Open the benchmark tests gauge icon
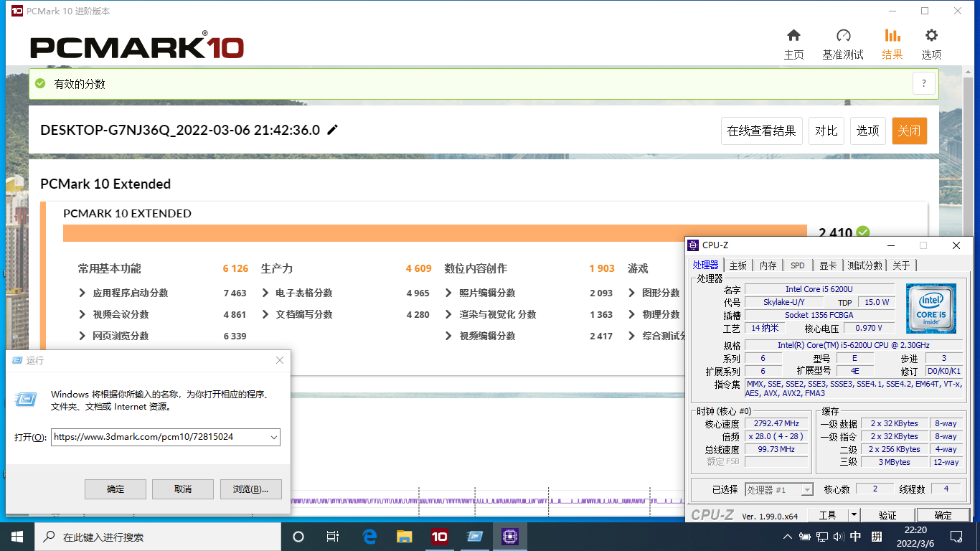980x551 pixels. (x=843, y=35)
